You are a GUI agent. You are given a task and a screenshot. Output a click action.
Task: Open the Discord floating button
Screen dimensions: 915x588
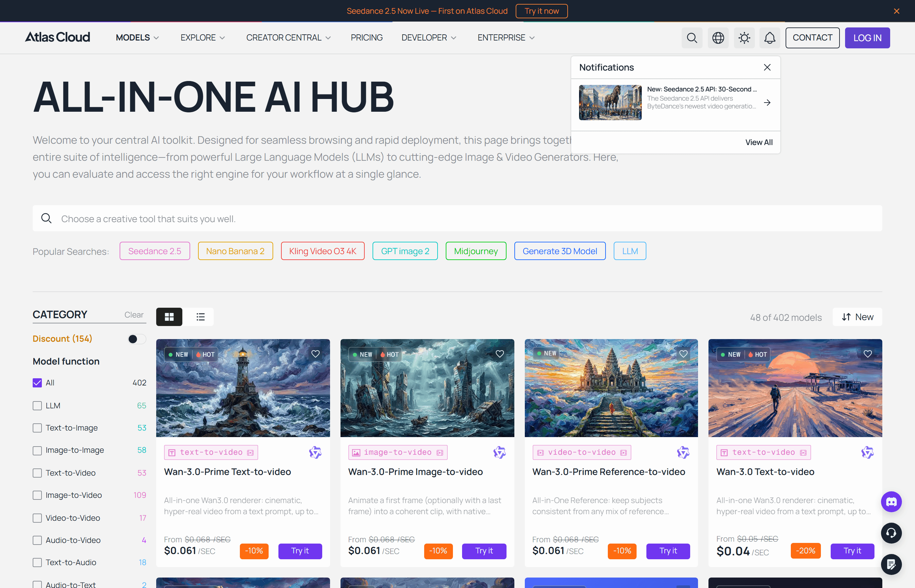(891, 502)
